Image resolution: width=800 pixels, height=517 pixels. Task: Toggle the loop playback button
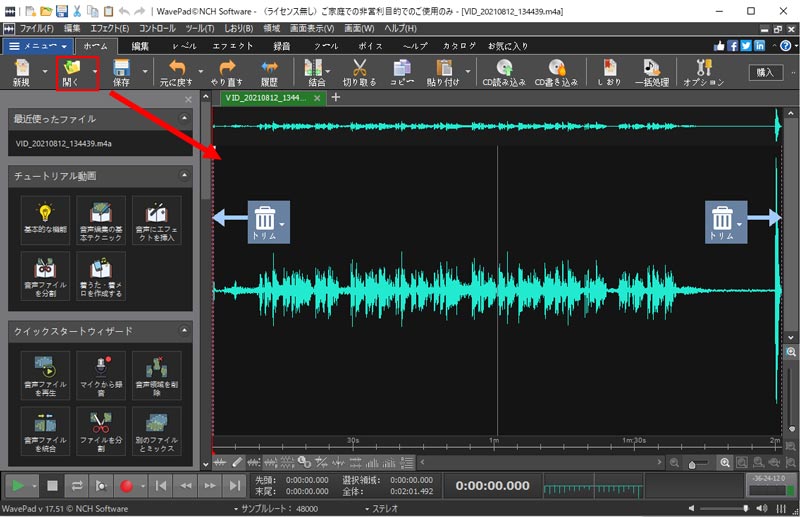coord(77,486)
